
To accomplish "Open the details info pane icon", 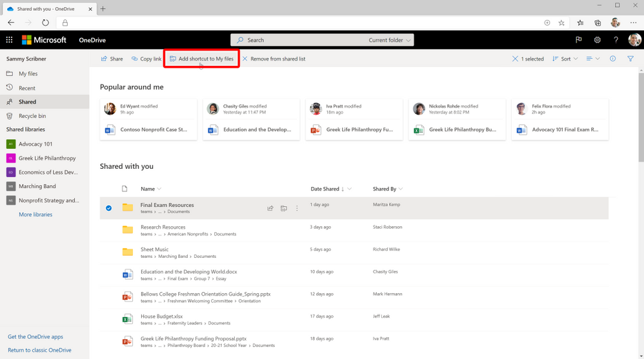I will tap(612, 59).
